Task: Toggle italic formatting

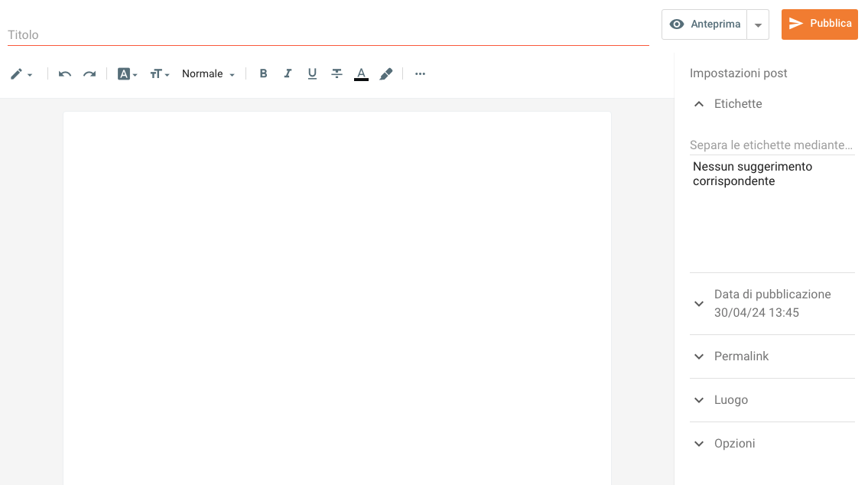Action: [288, 73]
